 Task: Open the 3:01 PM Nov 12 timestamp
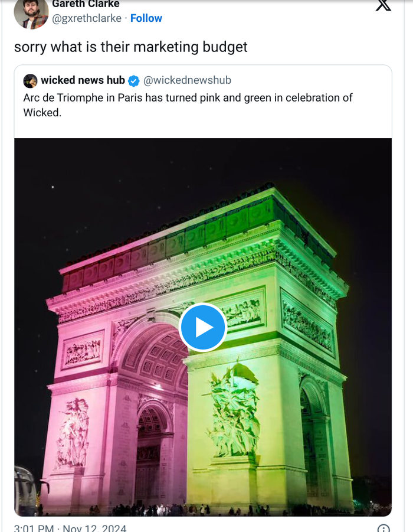point(70,528)
